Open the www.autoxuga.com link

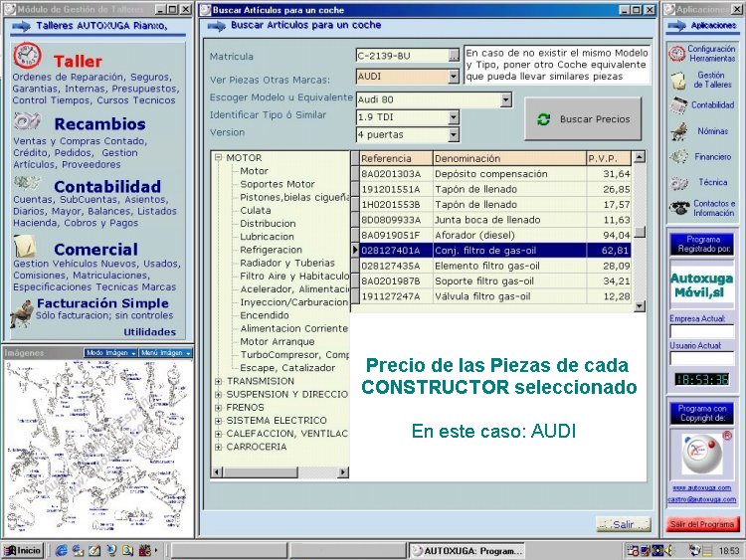[x=702, y=487]
